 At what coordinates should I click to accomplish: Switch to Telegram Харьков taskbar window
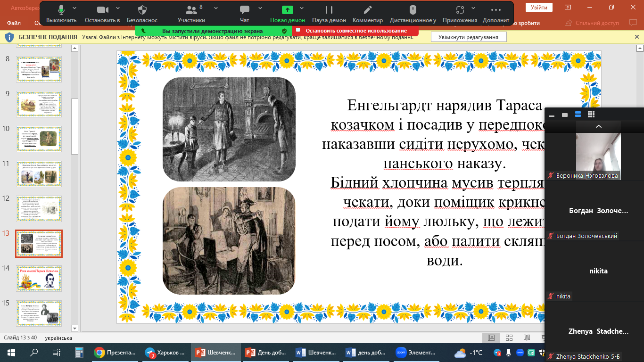(165, 353)
